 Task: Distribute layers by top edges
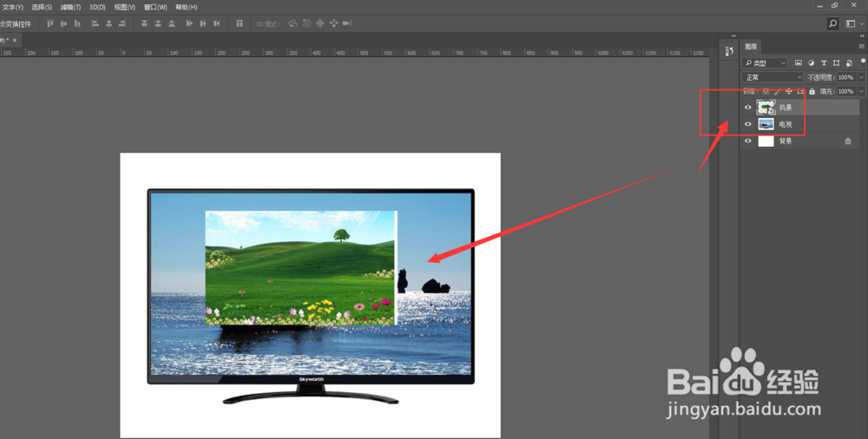click(x=144, y=23)
